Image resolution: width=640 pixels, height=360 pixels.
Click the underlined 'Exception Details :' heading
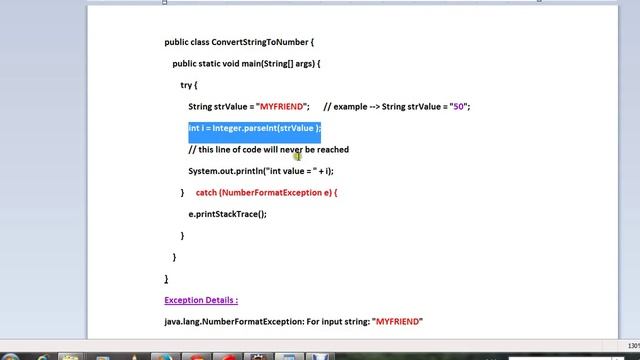[x=201, y=300]
